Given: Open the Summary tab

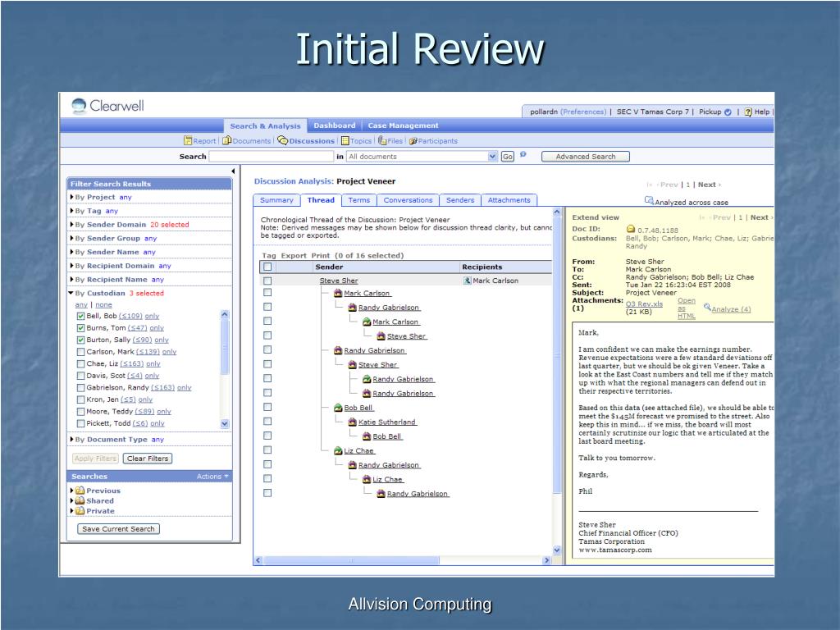Looking at the screenshot, I should pos(276,200).
